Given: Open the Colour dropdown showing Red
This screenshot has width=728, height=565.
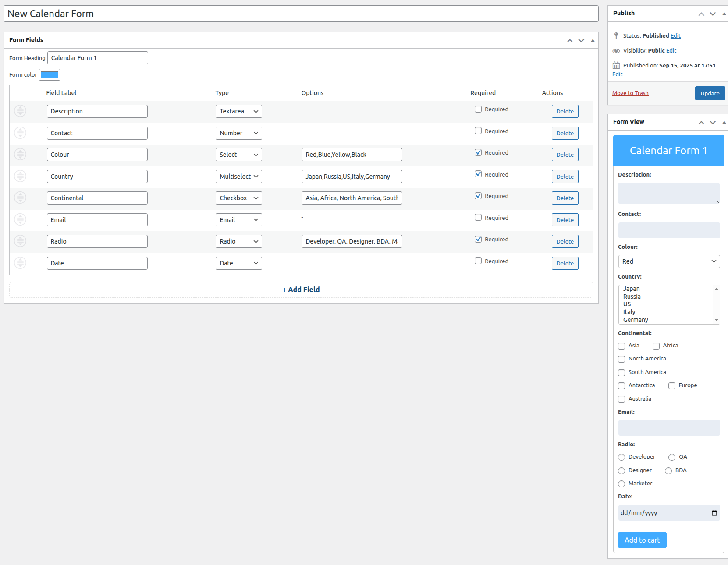Looking at the screenshot, I should [x=668, y=261].
